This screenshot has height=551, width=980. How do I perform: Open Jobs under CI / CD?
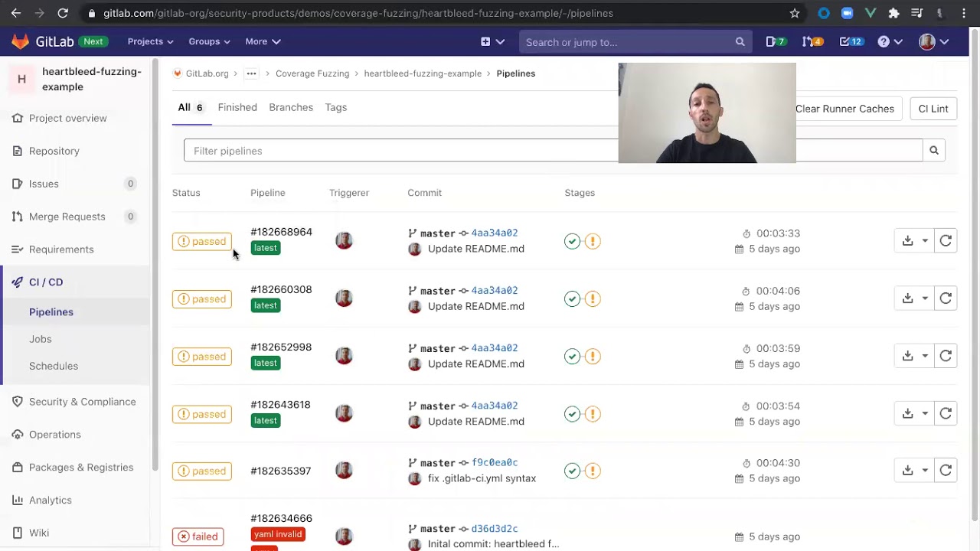(41, 339)
